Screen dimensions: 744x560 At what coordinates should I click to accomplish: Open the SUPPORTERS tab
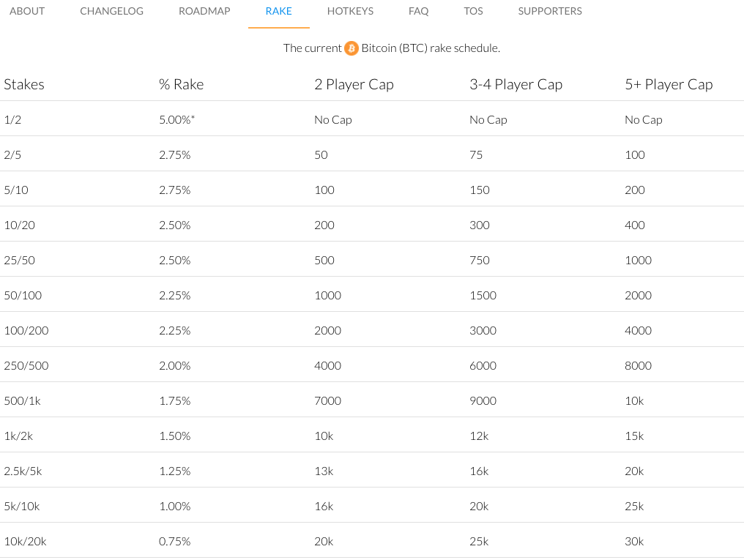(x=550, y=12)
